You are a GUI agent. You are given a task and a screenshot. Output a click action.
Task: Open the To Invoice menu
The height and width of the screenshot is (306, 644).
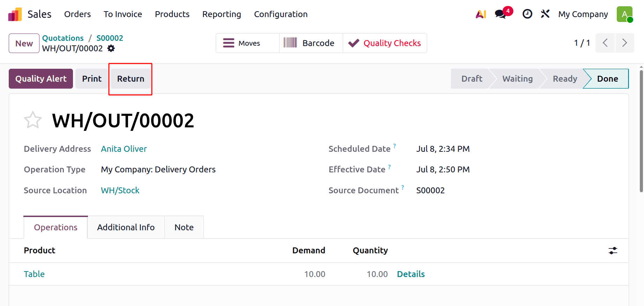(123, 14)
